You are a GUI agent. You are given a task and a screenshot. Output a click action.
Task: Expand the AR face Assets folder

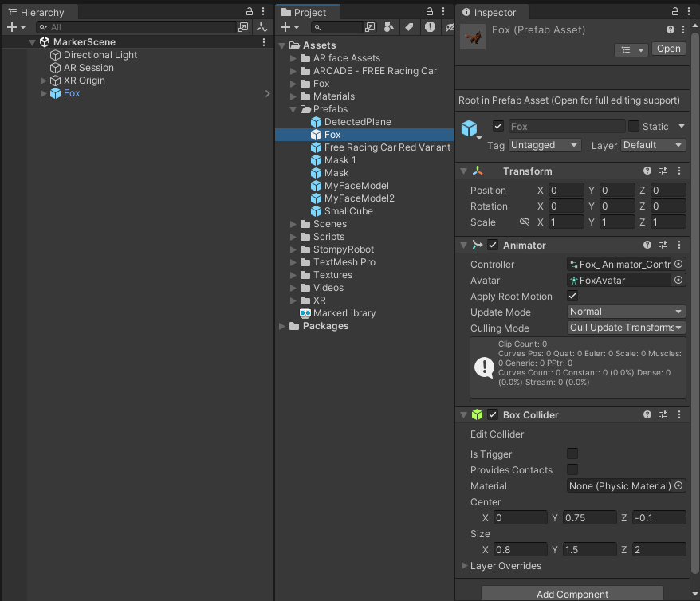click(293, 58)
